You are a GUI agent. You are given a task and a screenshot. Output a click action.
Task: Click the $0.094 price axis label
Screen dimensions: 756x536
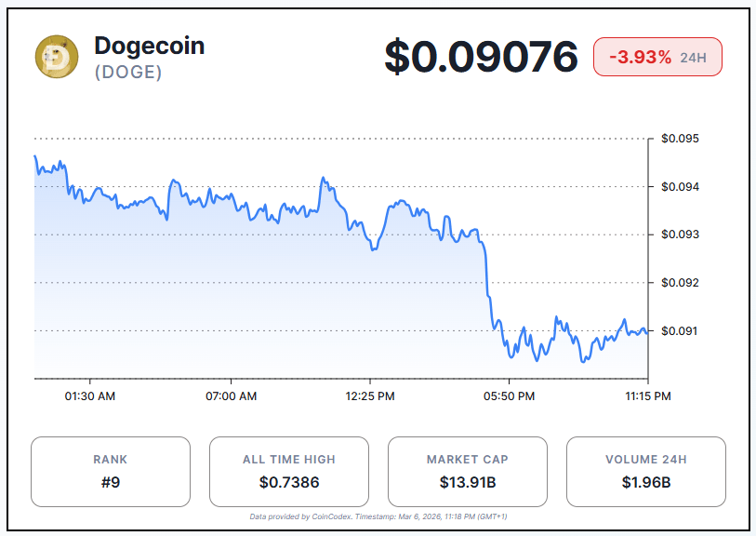tap(680, 187)
